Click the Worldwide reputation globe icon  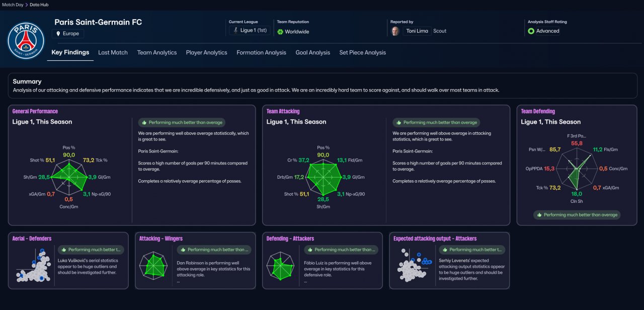(x=280, y=32)
